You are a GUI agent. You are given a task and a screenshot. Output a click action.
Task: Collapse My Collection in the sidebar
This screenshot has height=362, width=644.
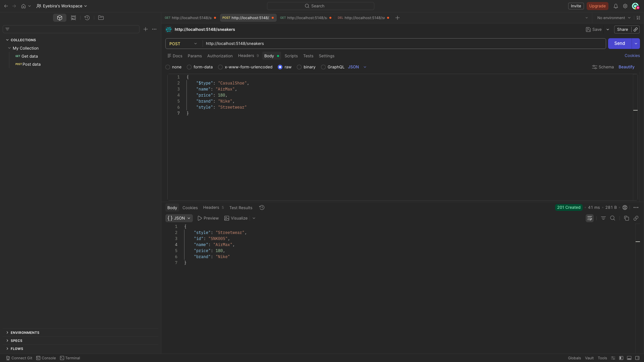tap(9, 48)
